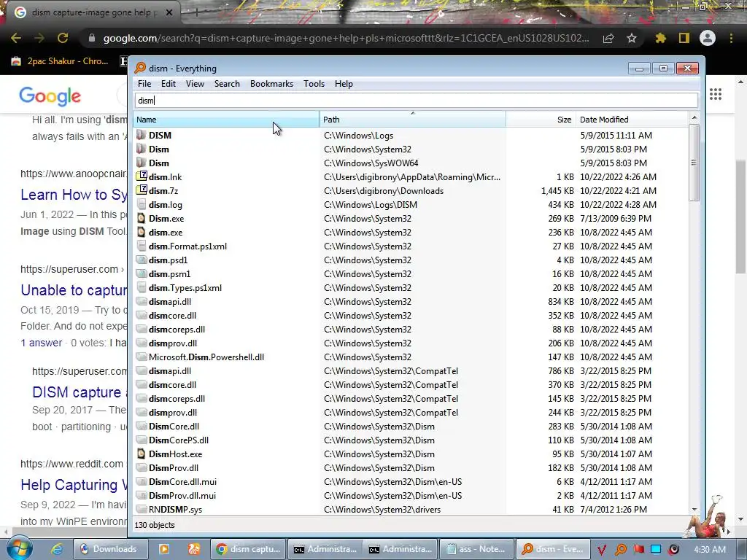The image size is (747, 560).
Task: Click the scroll up arrow in Everything results
Action: (x=694, y=117)
